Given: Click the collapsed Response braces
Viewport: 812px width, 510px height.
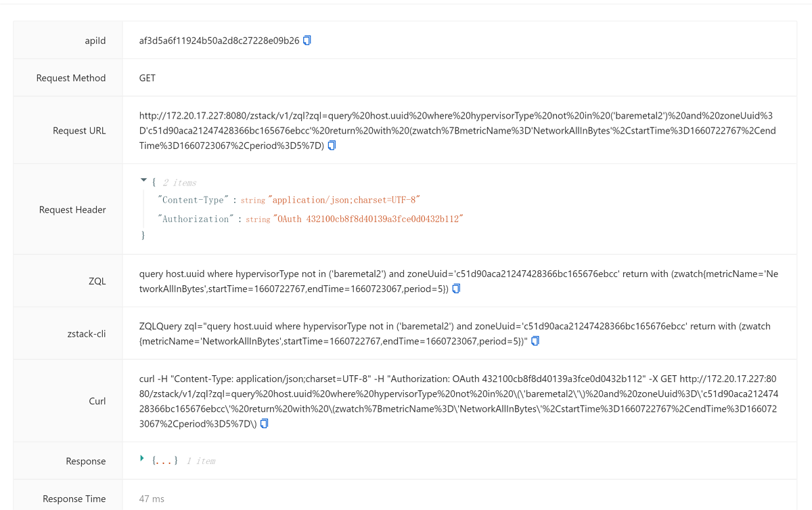Looking at the screenshot, I should click(x=165, y=461).
